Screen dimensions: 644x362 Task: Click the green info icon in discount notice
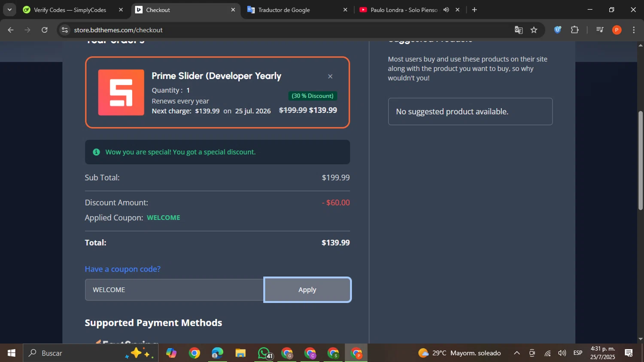96,152
